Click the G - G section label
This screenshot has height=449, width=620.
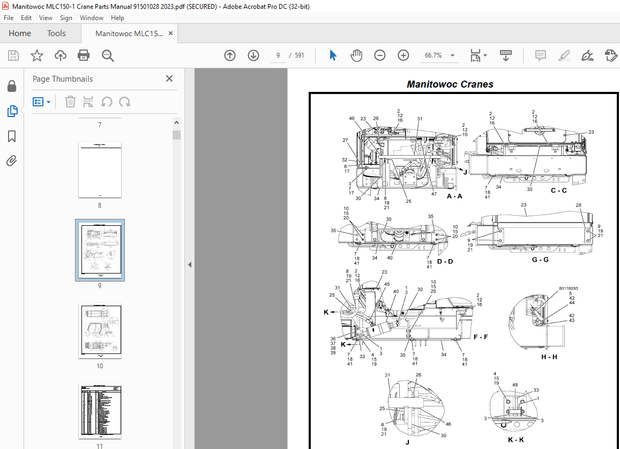coord(540,260)
